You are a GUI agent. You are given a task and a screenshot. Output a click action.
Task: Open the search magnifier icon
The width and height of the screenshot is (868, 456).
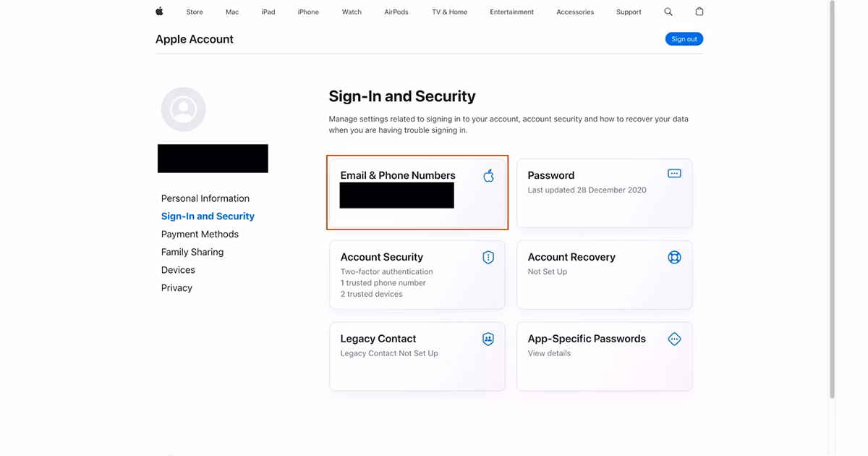668,12
